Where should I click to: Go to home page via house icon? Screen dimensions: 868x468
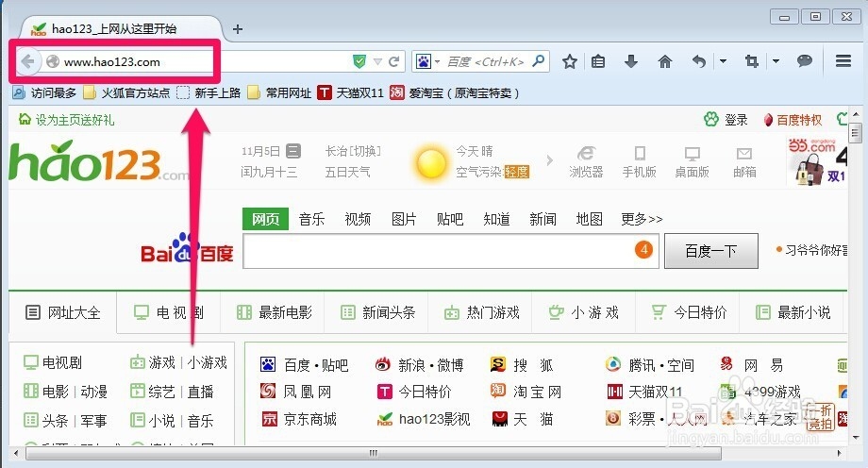click(x=665, y=61)
